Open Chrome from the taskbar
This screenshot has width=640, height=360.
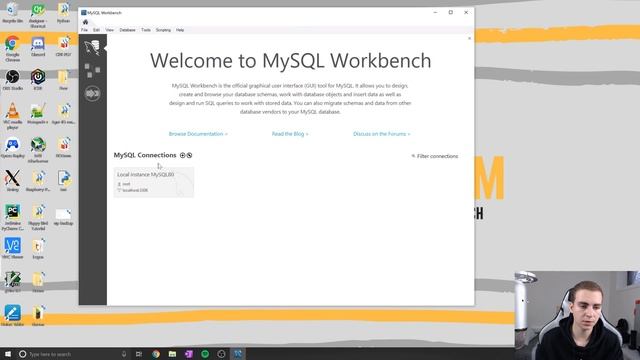(156, 354)
